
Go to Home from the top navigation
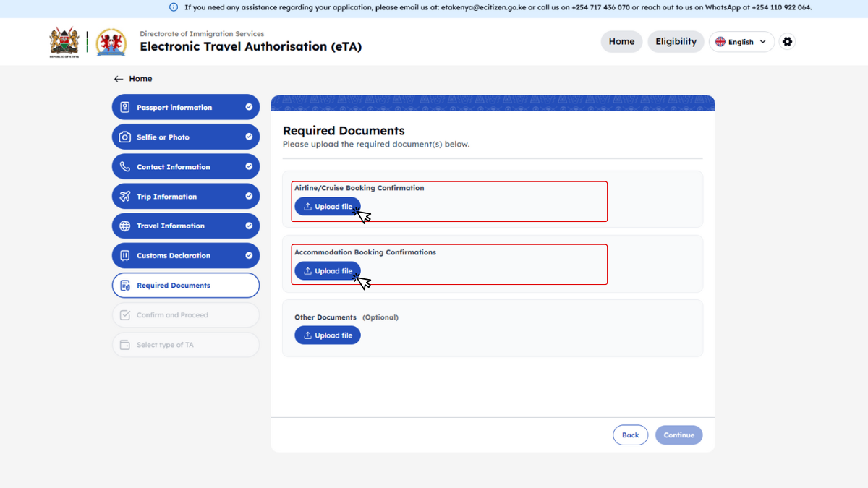click(621, 42)
